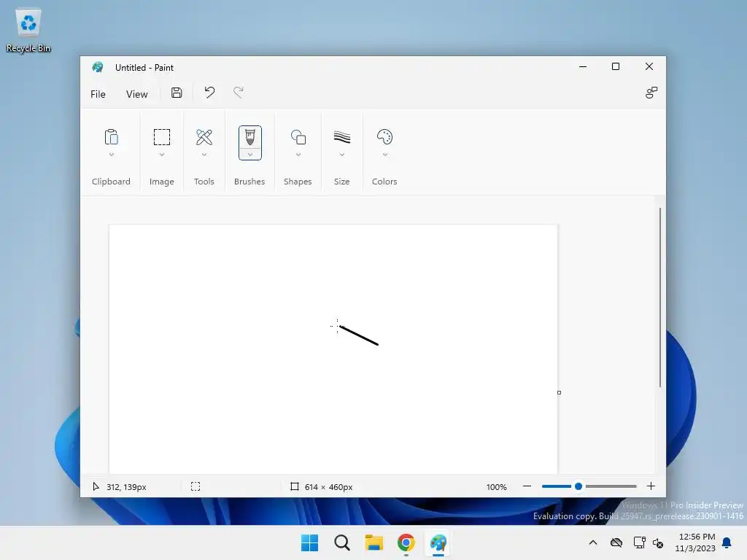Image resolution: width=747 pixels, height=560 pixels.
Task: Undo the last stroke
Action: [209, 93]
